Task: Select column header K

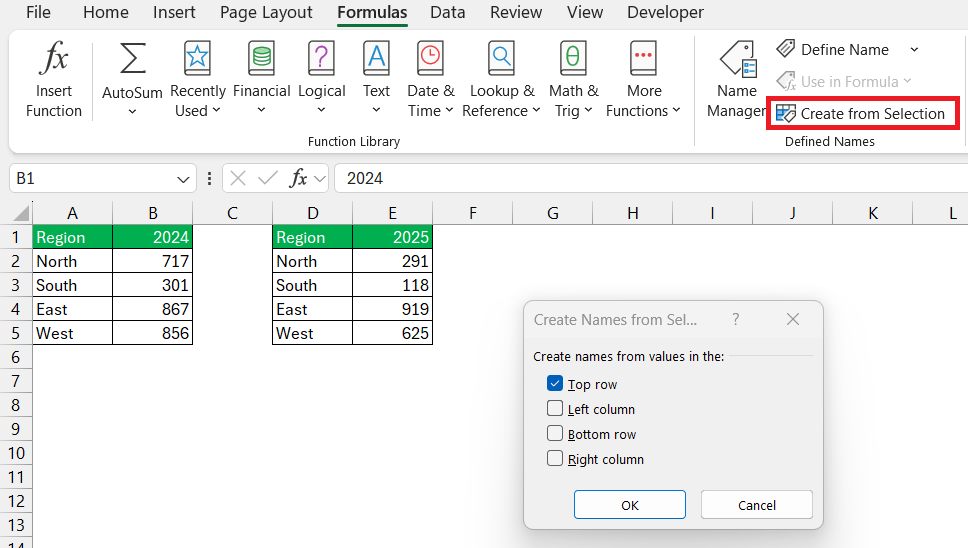Action: point(872,214)
